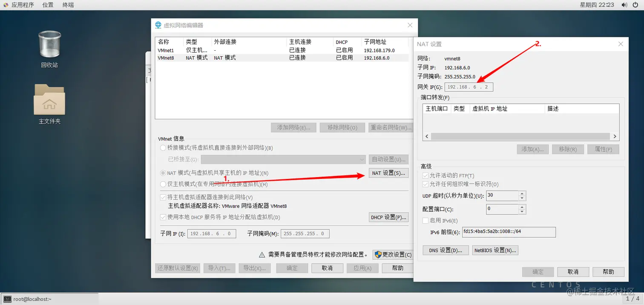The image size is (644, 305).
Task: Decrease UDP 超时 value with down arrow
Action: point(522,199)
